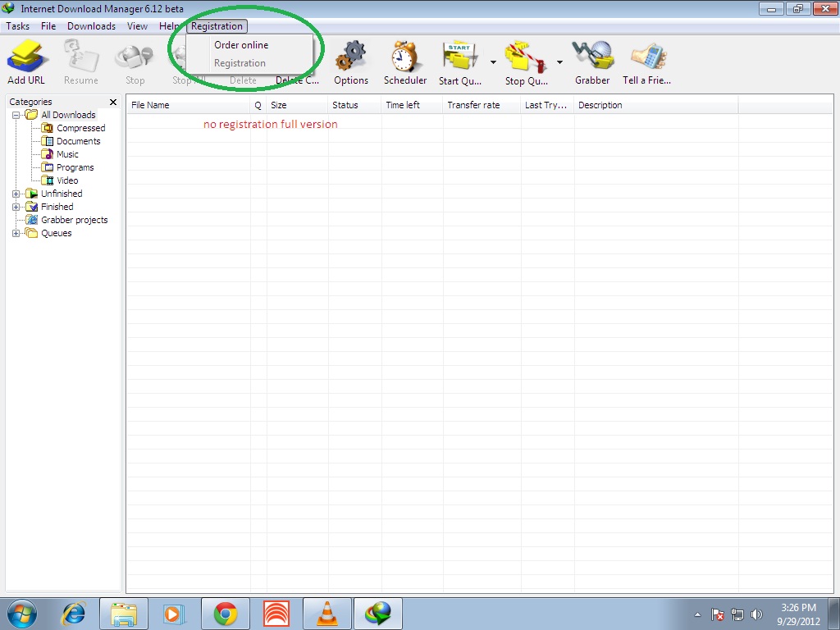This screenshot has height=630, width=840.
Task: Click the Tell a Friend icon
Action: pos(646,62)
